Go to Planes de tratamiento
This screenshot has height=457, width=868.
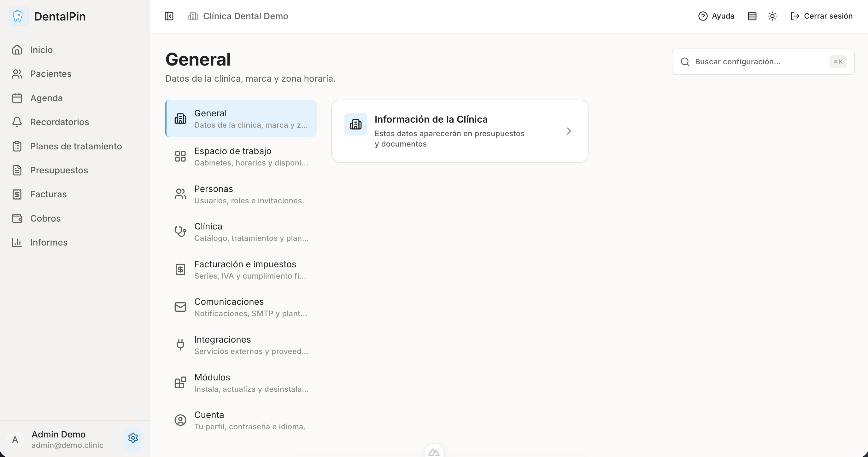pos(75,146)
